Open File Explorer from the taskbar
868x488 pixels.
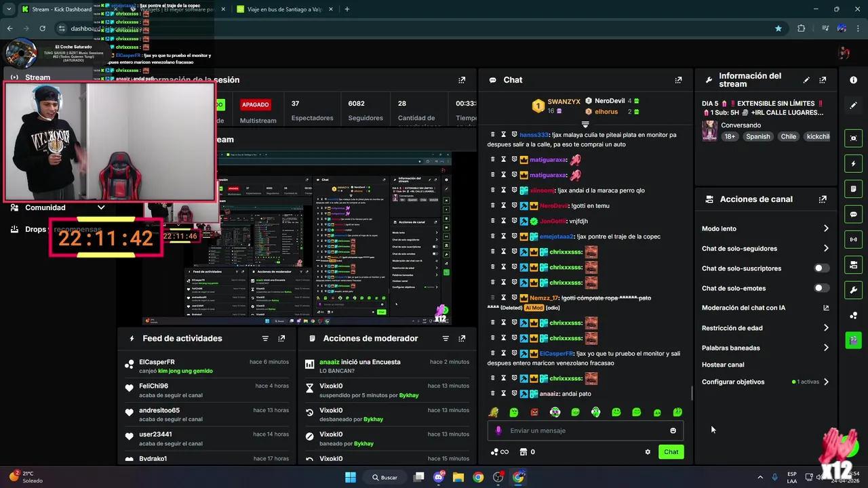click(x=458, y=477)
